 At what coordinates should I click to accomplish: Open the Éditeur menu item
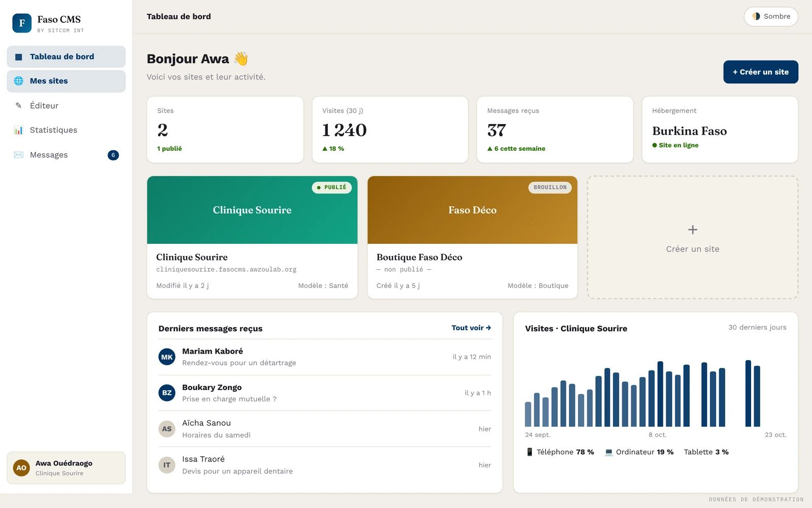pyautogui.click(x=66, y=106)
